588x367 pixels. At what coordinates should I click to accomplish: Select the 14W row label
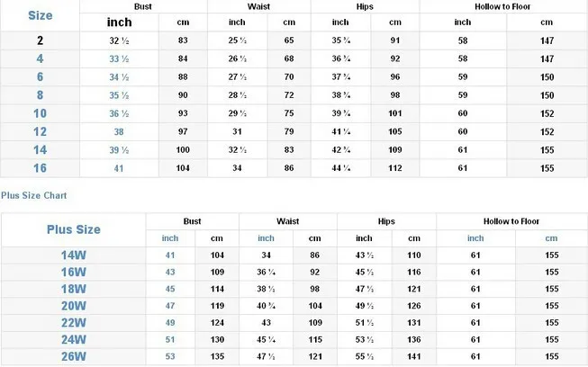[74, 255]
